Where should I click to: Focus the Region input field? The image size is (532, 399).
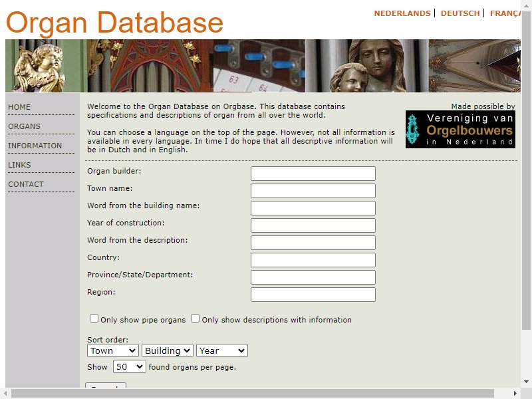[313, 295]
